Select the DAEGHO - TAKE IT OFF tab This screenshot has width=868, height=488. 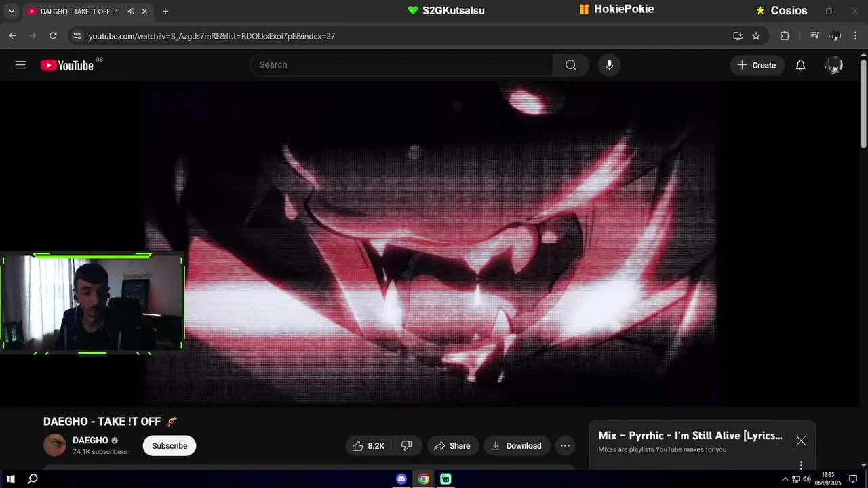tap(87, 12)
